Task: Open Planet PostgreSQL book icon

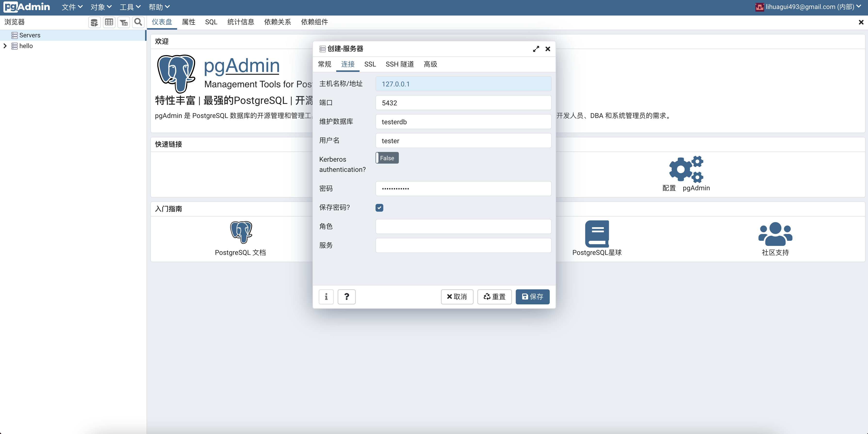Action: (x=597, y=234)
